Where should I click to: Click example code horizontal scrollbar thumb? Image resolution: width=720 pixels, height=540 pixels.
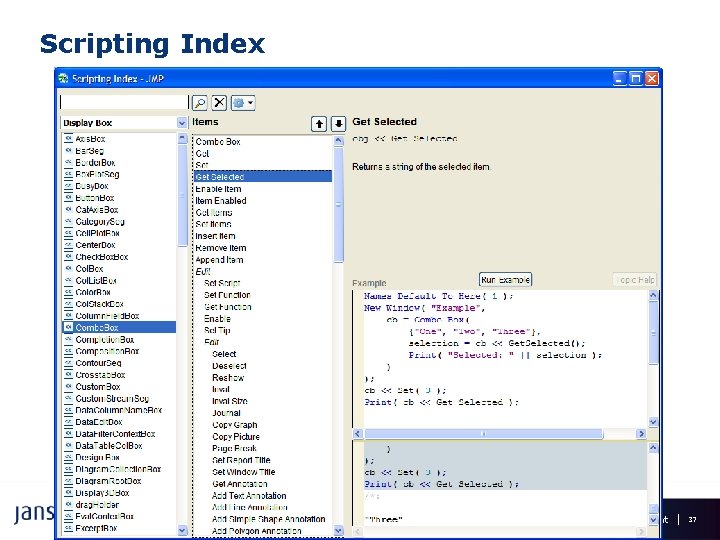(483, 433)
